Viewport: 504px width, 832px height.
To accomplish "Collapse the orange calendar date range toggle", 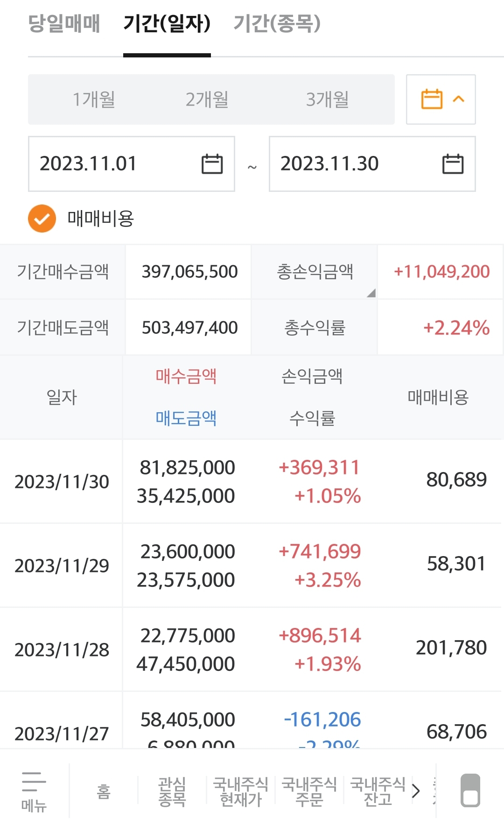I will 441,99.
